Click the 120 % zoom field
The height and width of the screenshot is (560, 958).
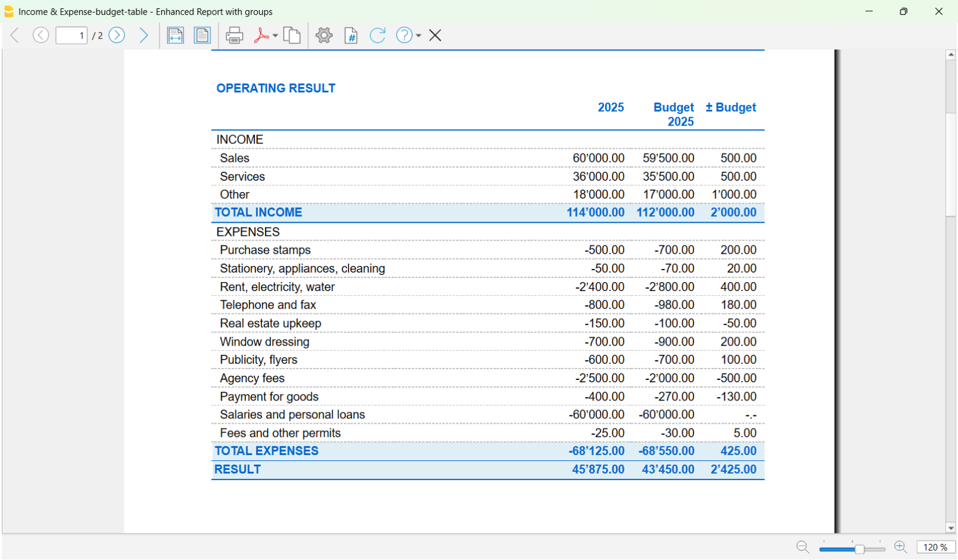pos(935,547)
